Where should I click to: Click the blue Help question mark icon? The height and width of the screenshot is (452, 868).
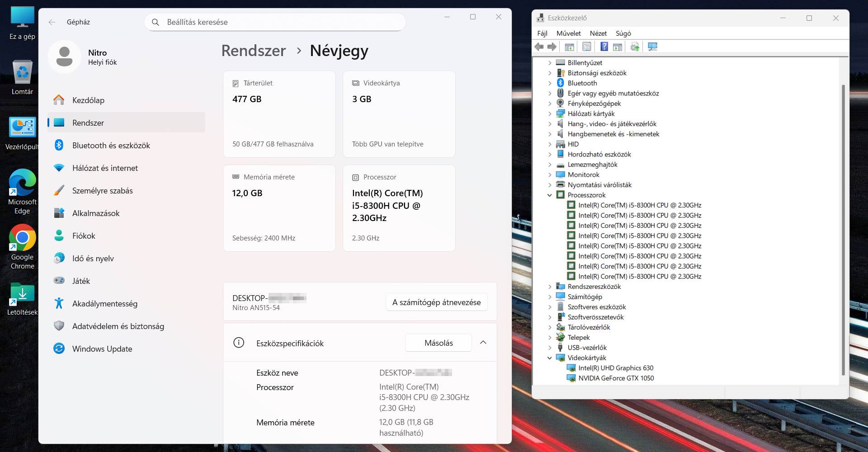pos(604,47)
